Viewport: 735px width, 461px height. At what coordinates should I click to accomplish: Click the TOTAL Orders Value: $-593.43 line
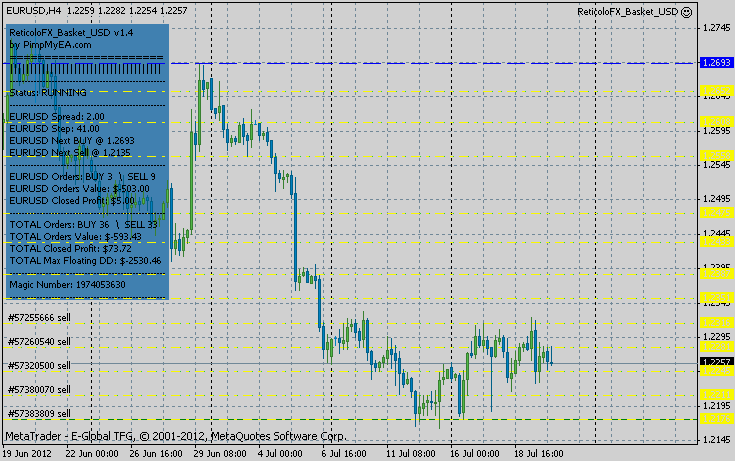[75, 237]
